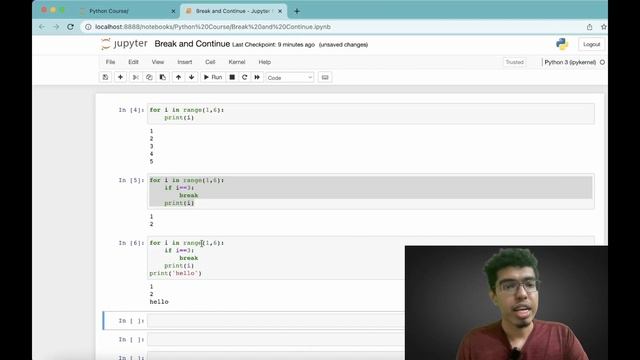Open a new browser tab
Screen dimensions: 640x360
coord(297,11)
